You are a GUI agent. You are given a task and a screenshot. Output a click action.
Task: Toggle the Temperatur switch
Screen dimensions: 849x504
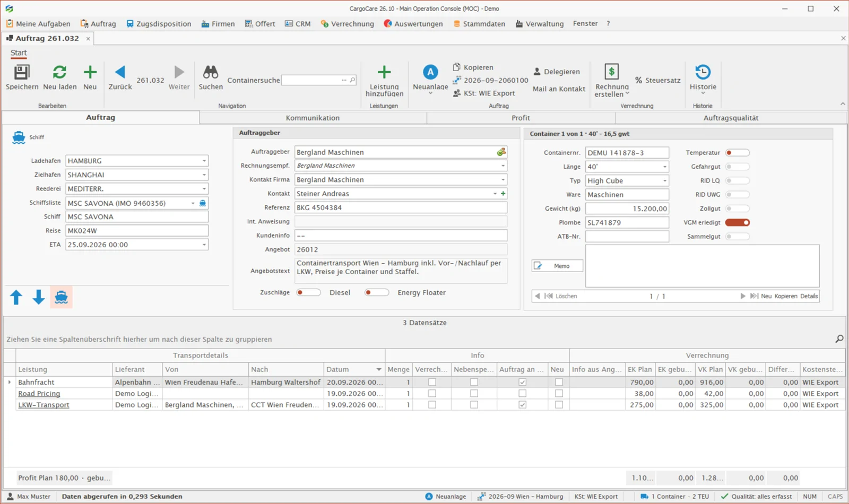click(x=738, y=153)
